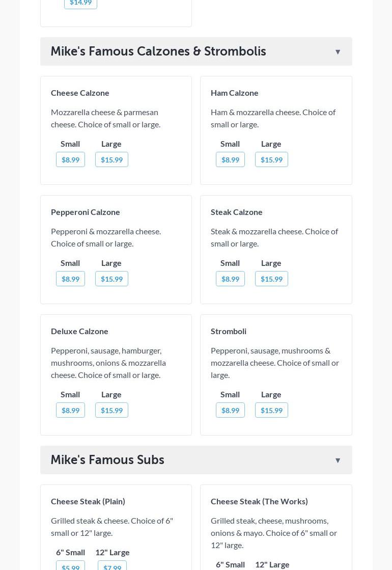Screen dimensions: 392x570
Task: Collapse Mike's Famous Calzones & Strombolis section
Action: point(337,51)
